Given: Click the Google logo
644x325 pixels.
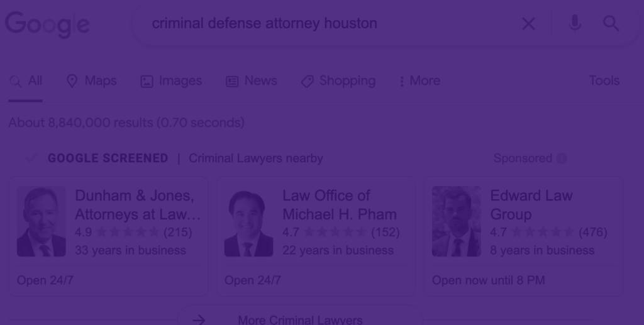Looking at the screenshot, I should click(x=47, y=25).
